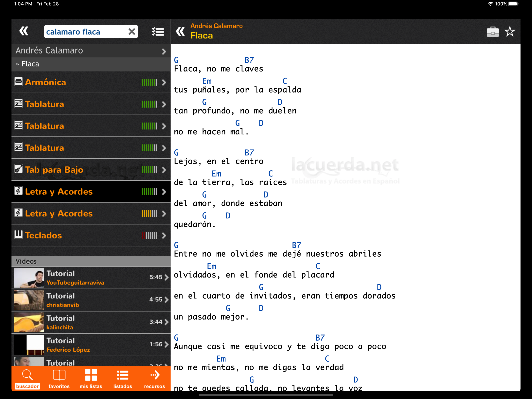
Task: Tap the Andrés Calamaro link above the Flaca title
Action: tap(217, 26)
